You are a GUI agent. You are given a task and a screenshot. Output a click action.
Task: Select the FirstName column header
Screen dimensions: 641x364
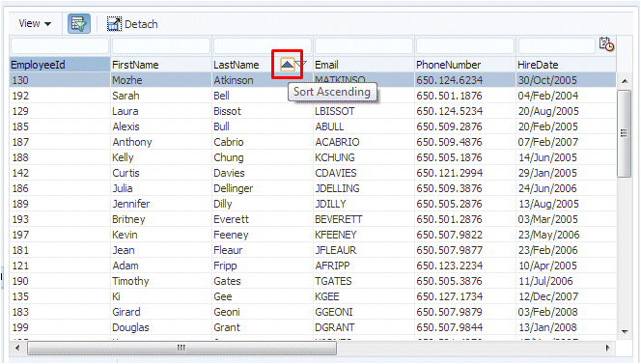pyautogui.click(x=161, y=65)
